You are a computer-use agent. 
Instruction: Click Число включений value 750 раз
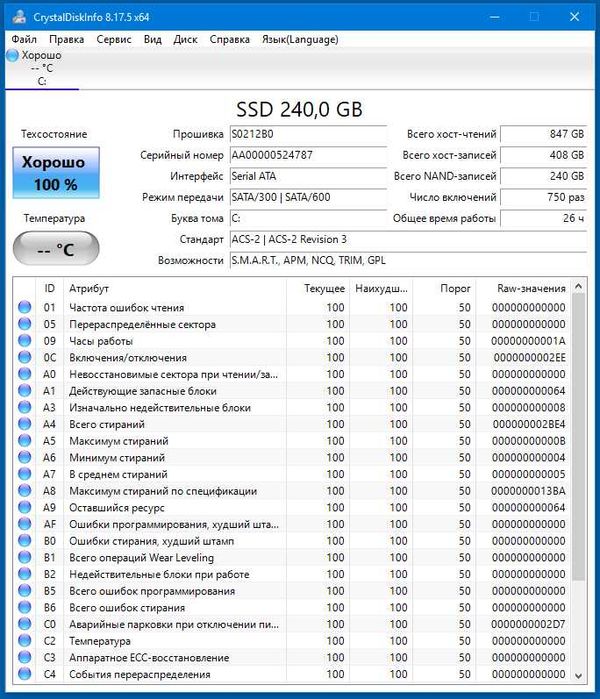tap(543, 197)
